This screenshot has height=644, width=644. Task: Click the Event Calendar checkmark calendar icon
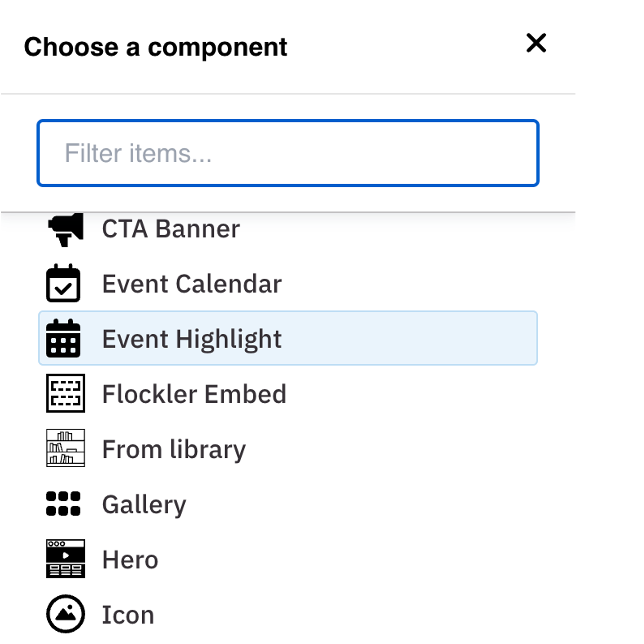tap(63, 283)
